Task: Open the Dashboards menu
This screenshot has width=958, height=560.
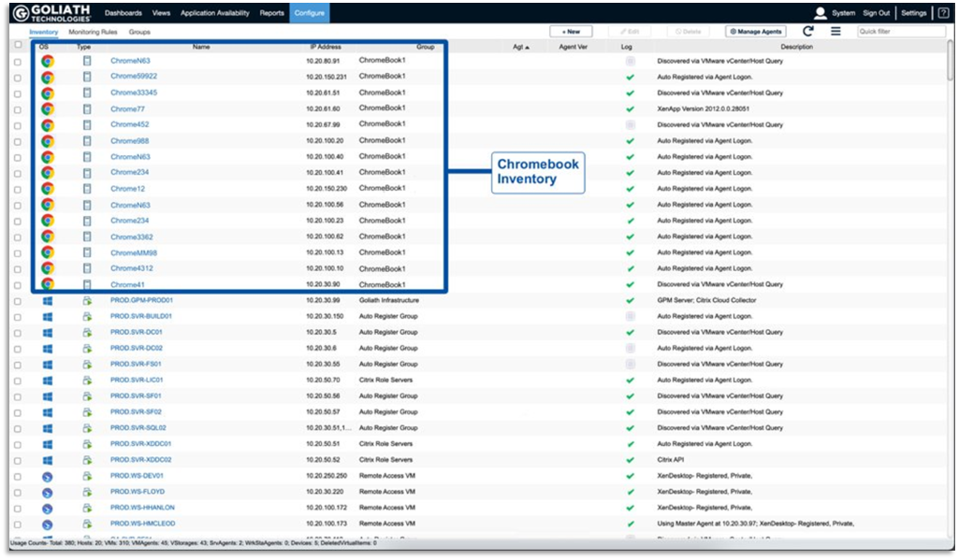Action: pyautogui.click(x=123, y=13)
